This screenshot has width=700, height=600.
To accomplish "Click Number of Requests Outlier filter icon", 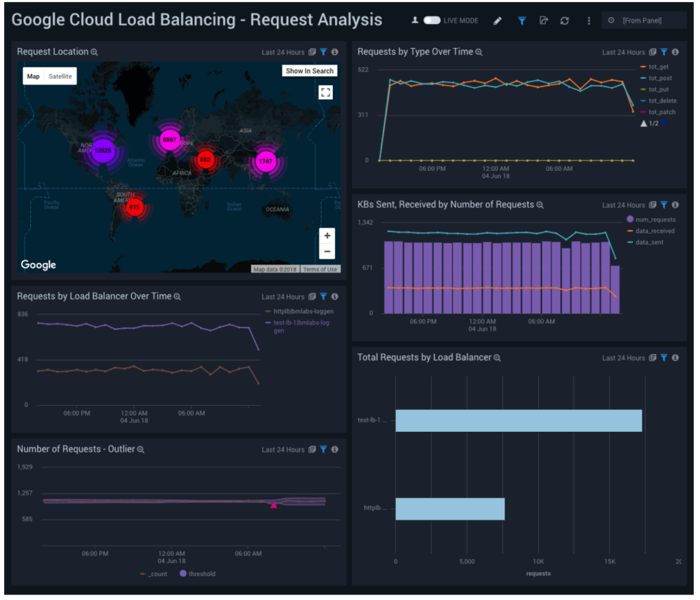I will click(x=323, y=450).
